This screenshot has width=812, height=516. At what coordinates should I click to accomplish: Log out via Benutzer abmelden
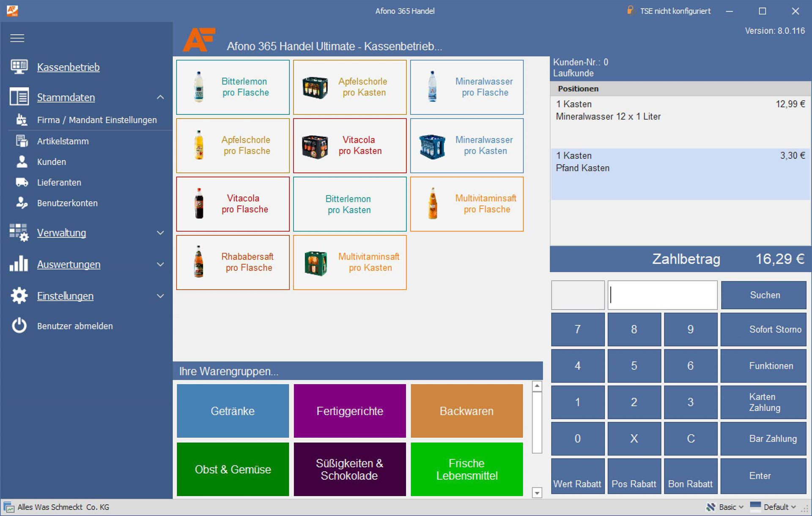[75, 326]
